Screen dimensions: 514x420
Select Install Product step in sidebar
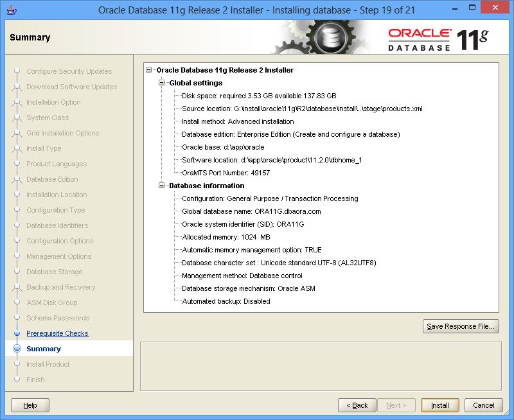click(48, 364)
